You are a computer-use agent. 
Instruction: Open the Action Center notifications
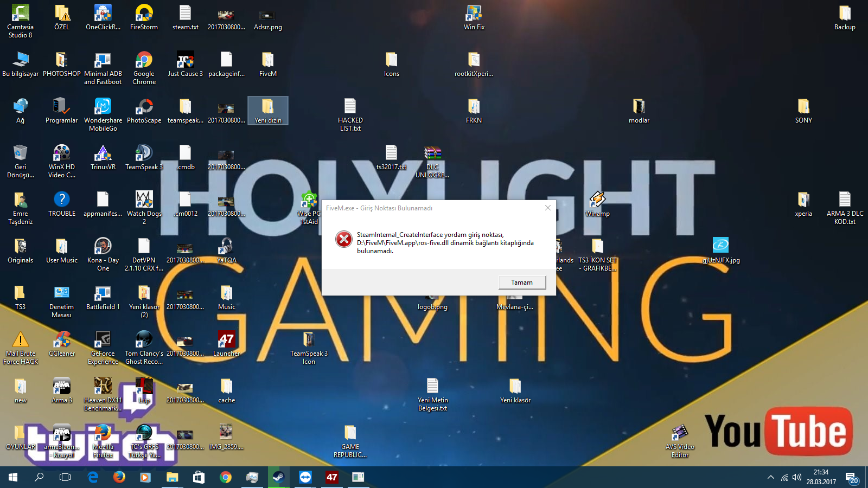[851, 477]
